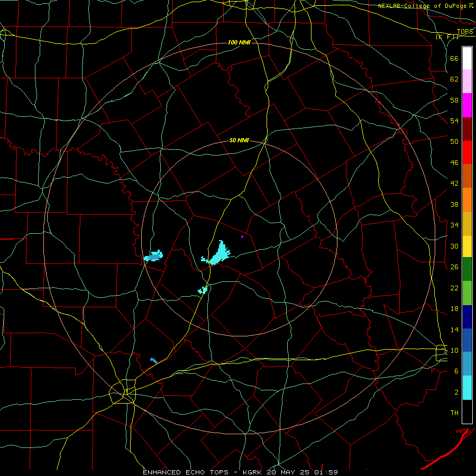Select the cyan legend swatch
Image resolution: width=476 pixels, height=476 pixels.
(467, 388)
